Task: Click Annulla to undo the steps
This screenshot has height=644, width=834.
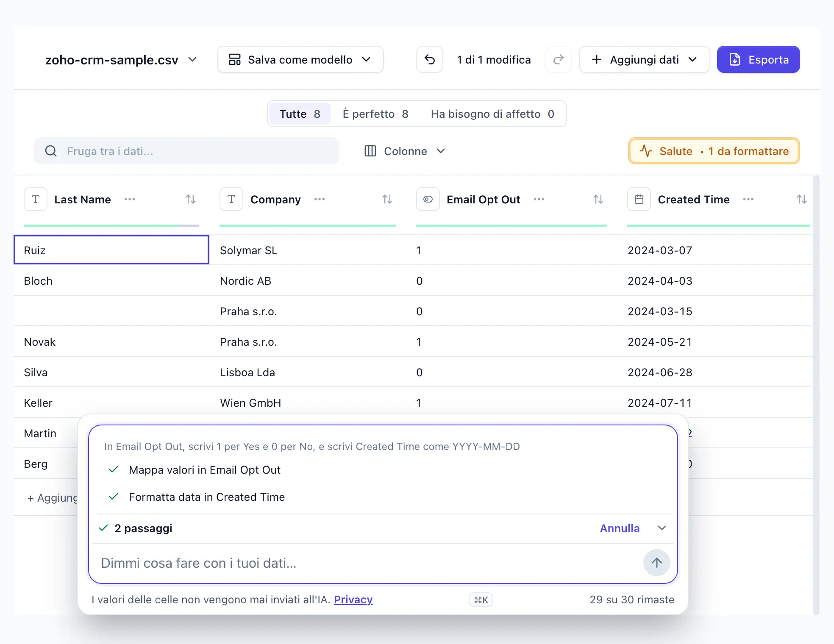Action: point(620,528)
